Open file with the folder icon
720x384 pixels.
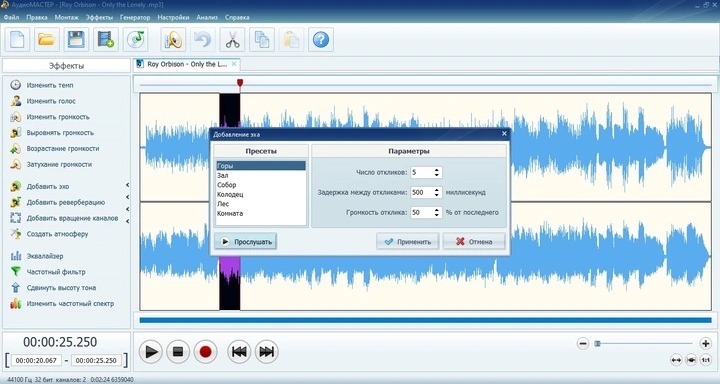click(46, 40)
